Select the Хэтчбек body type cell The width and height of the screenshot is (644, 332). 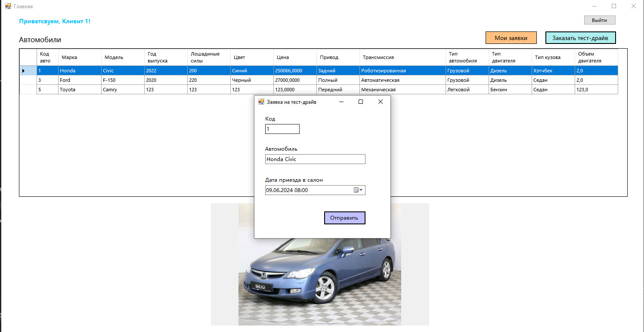tap(553, 71)
